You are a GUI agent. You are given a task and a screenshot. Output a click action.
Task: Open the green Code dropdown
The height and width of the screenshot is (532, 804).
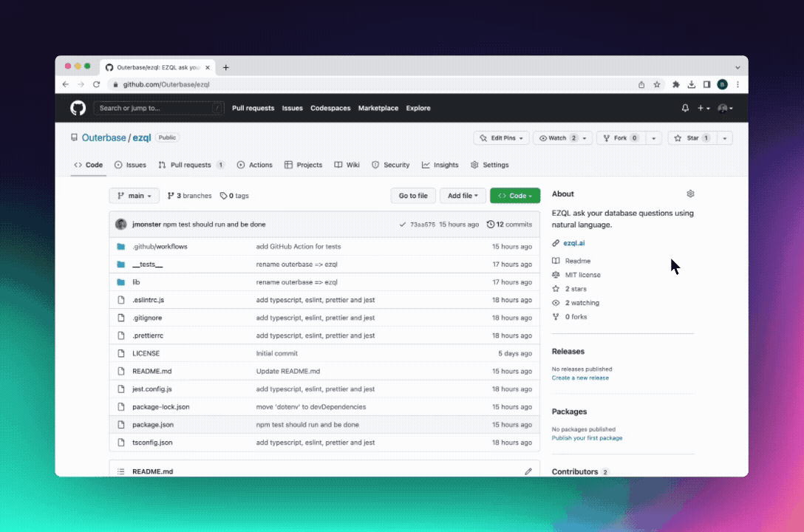tap(514, 195)
